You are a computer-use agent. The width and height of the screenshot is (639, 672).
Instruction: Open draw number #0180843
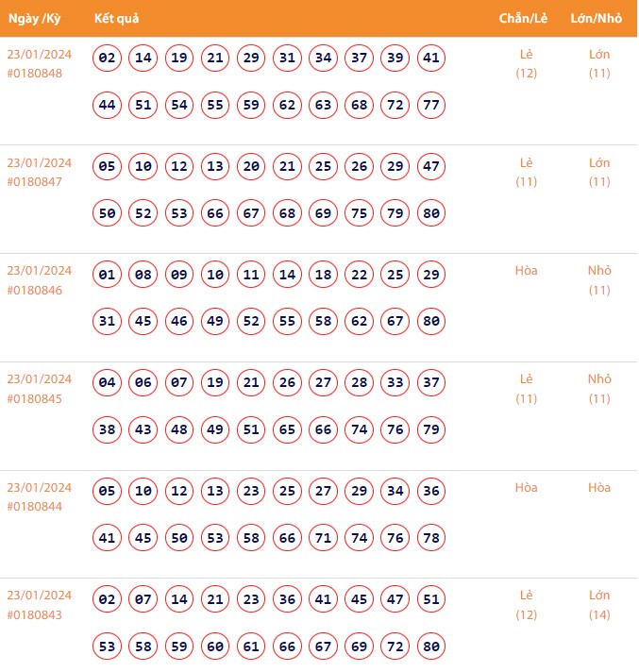[x=35, y=615]
